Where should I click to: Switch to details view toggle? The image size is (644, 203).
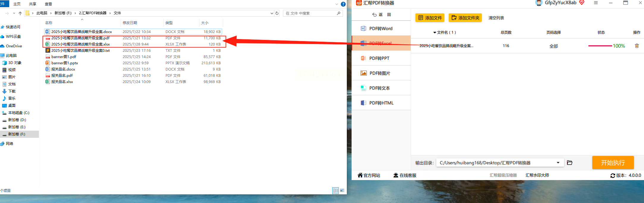click(336, 190)
